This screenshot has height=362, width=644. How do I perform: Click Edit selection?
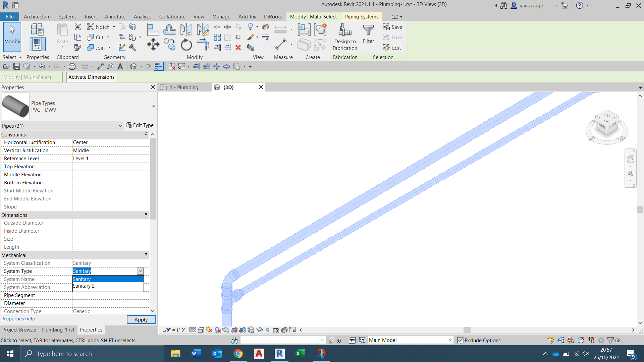pyautogui.click(x=392, y=48)
